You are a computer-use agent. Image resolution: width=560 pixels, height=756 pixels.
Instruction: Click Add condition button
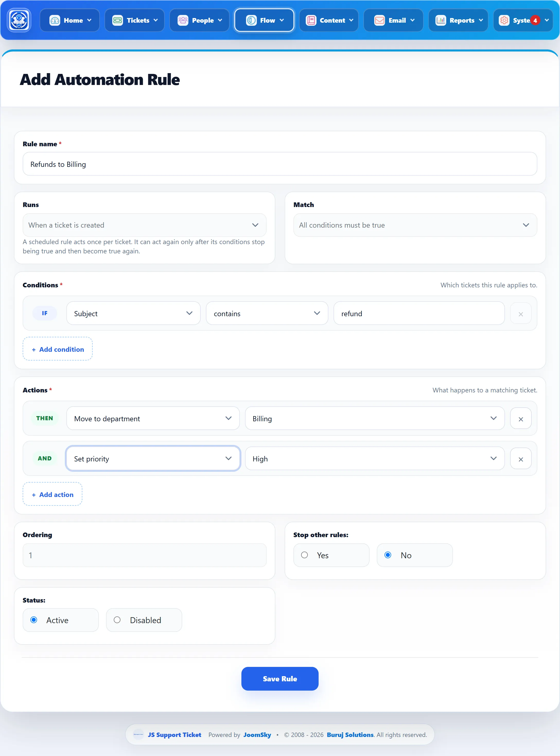[x=58, y=349]
